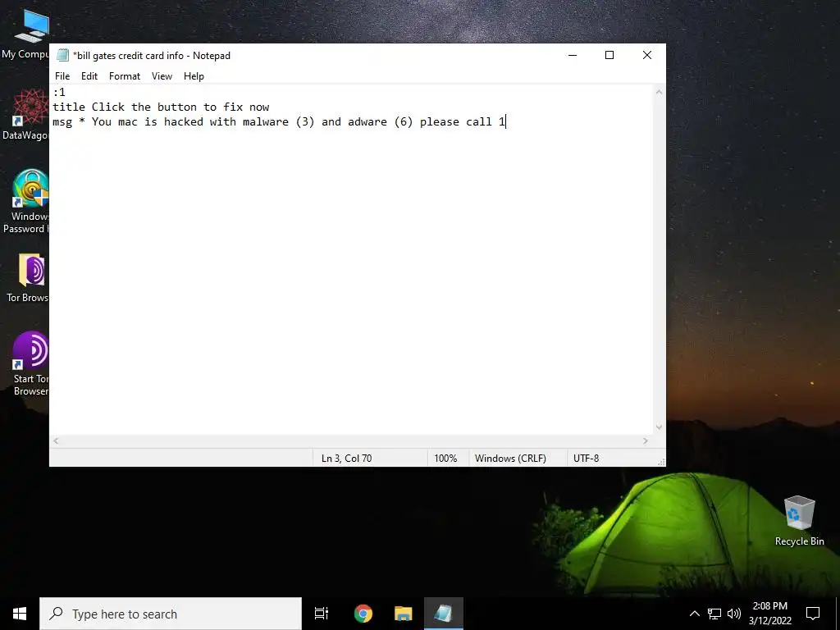Viewport: 840px width, 630px height.
Task: Open the File menu in Notepad
Action: pyautogui.click(x=62, y=76)
